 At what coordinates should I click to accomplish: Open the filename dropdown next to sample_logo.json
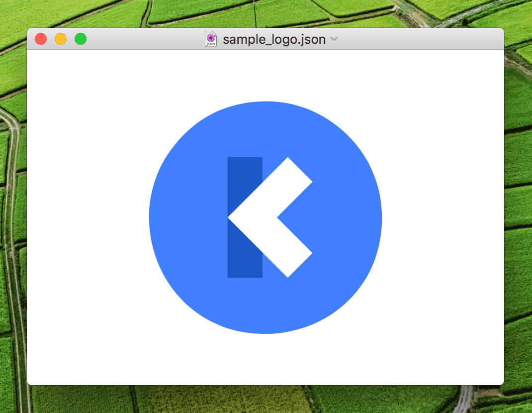pyautogui.click(x=334, y=39)
